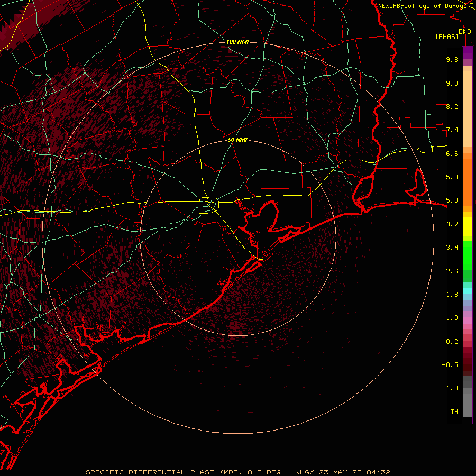Click the 23 MAY 25 date text
Viewport: 476px width, 476px height.
pyautogui.click(x=342, y=472)
